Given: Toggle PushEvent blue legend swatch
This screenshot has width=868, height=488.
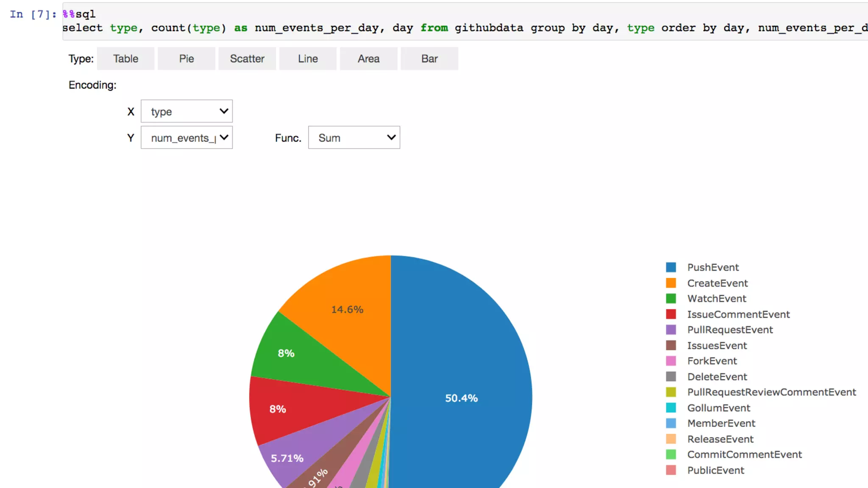Looking at the screenshot, I should [671, 267].
